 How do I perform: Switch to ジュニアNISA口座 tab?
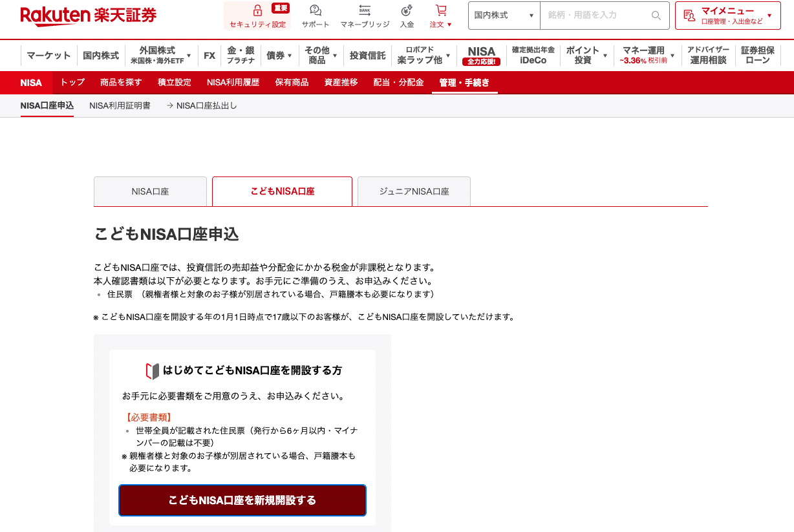coord(414,191)
